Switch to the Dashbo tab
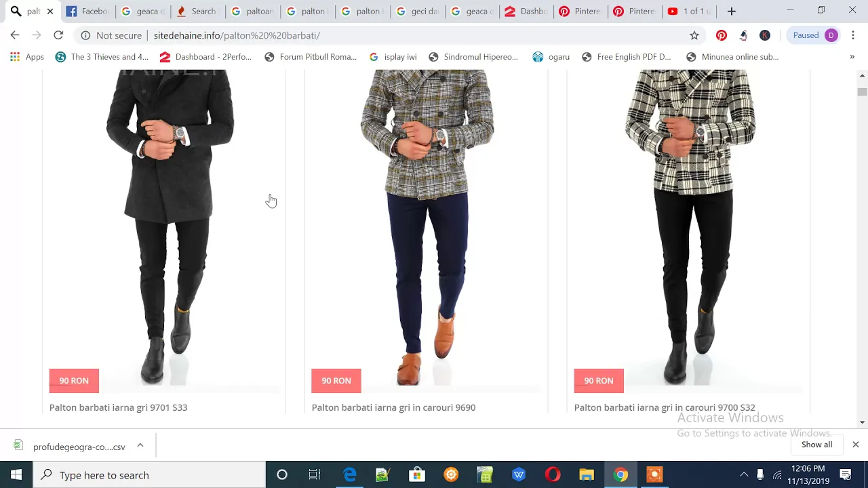Screen dimensions: 868x488 (527, 12)
